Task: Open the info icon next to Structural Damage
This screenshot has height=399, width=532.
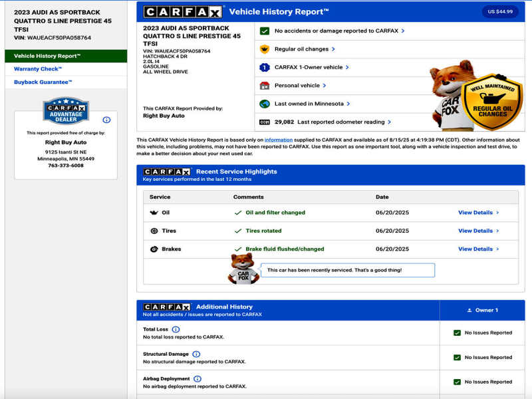Action: pyautogui.click(x=196, y=354)
